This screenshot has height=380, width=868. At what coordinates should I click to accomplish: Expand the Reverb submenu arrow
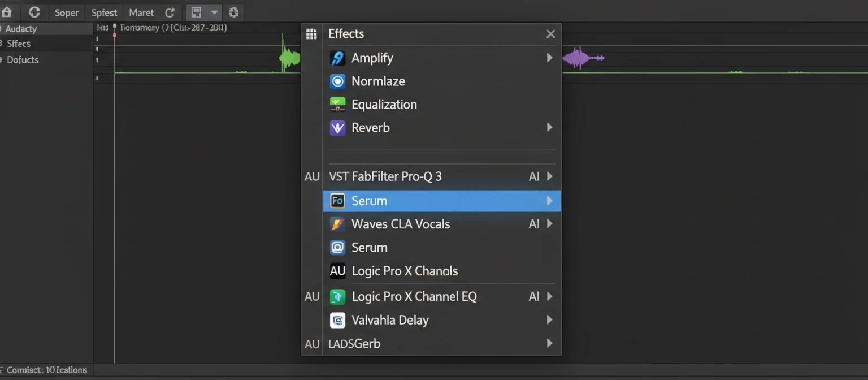549,127
